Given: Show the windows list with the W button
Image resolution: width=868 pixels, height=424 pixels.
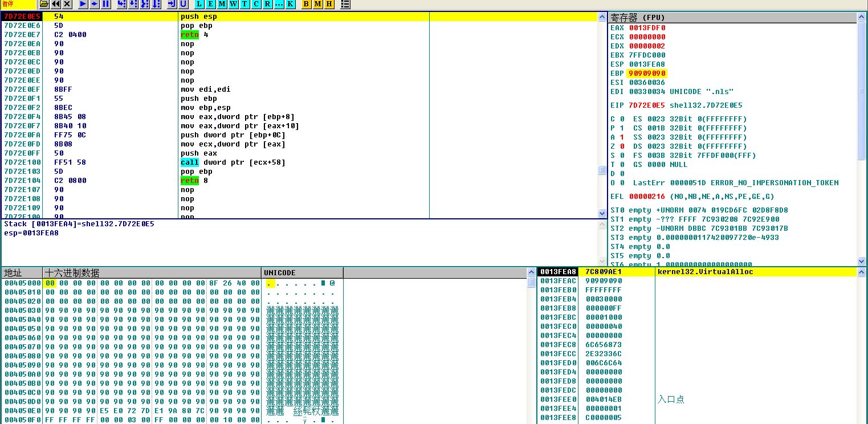Looking at the screenshot, I should pyautogui.click(x=233, y=4).
